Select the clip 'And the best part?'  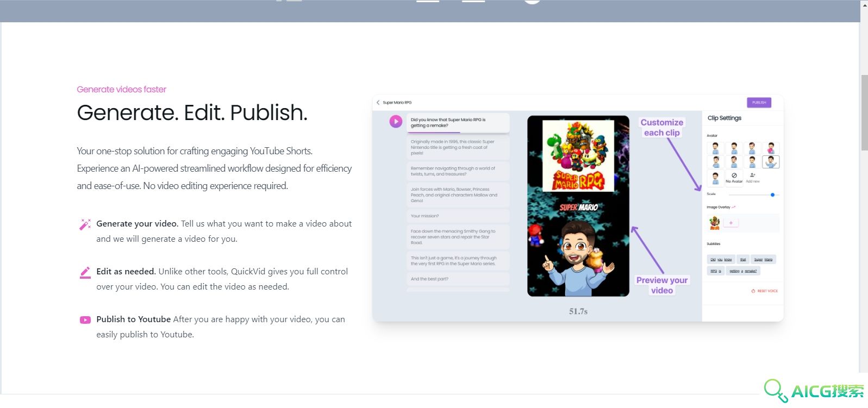click(458, 279)
